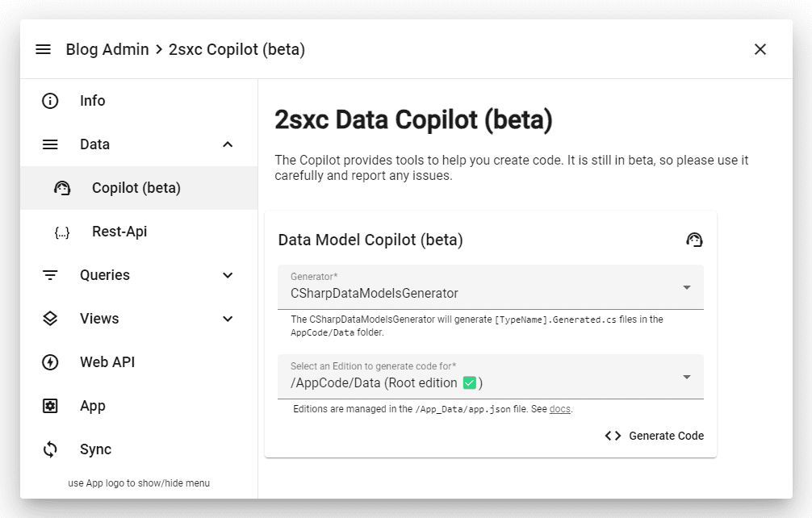Expand the Views section chevron

tap(228, 319)
